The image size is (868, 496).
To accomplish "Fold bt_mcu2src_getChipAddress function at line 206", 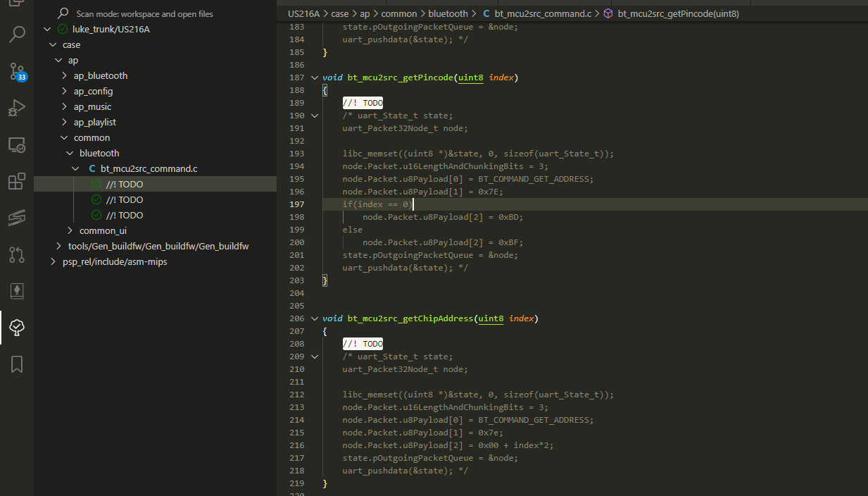I will [x=315, y=318].
